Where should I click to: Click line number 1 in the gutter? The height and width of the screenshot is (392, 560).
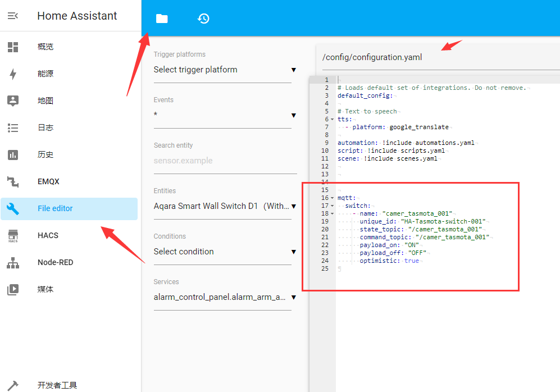tap(326, 80)
